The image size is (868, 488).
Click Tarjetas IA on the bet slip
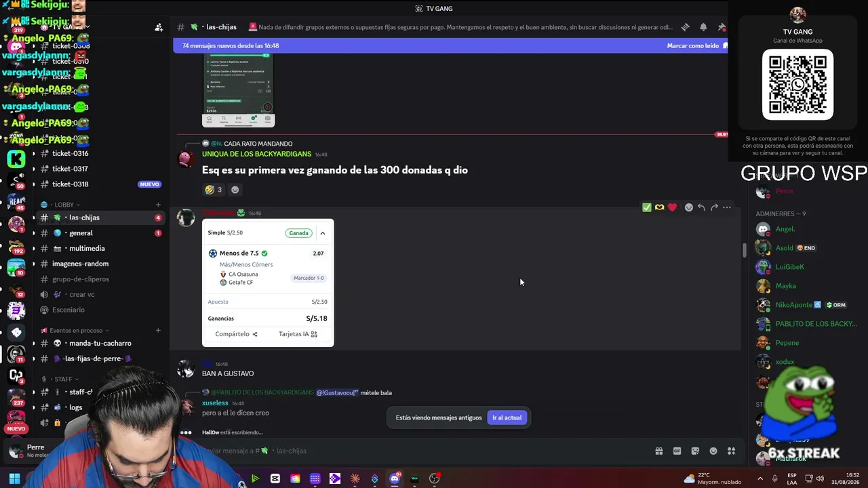298,334
